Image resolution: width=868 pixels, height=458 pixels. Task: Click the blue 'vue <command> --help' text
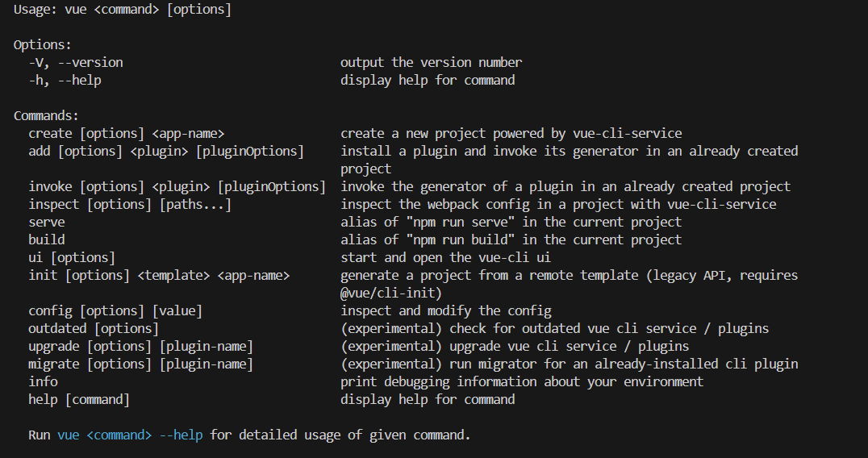[130, 435]
